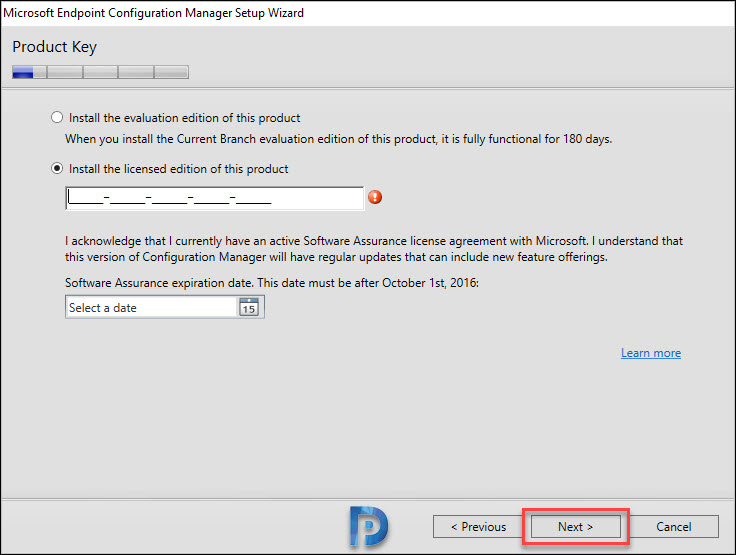Open the calendar date picker icon
This screenshot has height=555, width=736.
[x=248, y=307]
